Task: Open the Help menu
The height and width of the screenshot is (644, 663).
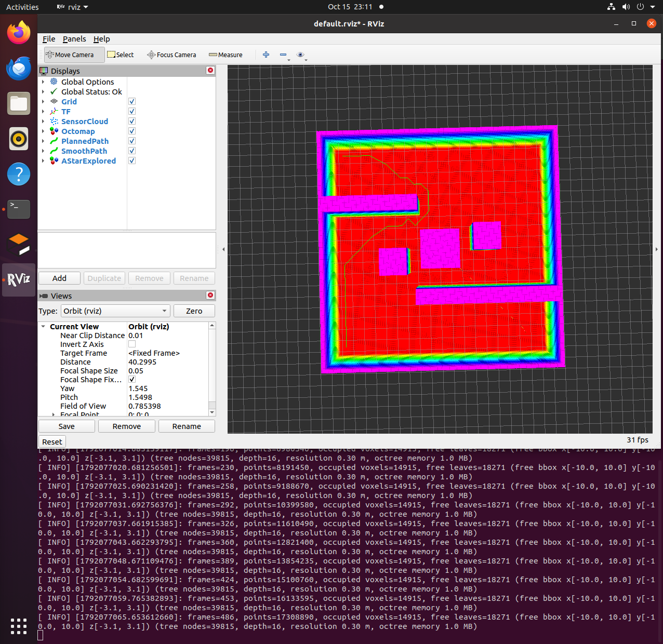Action: point(101,39)
